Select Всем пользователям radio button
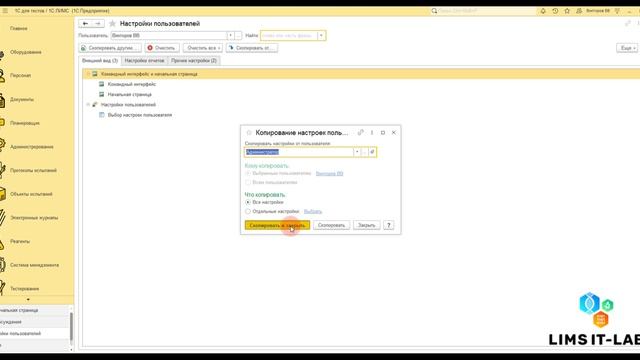Image resolution: width=640 pixels, height=360 pixels. (248, 182)
